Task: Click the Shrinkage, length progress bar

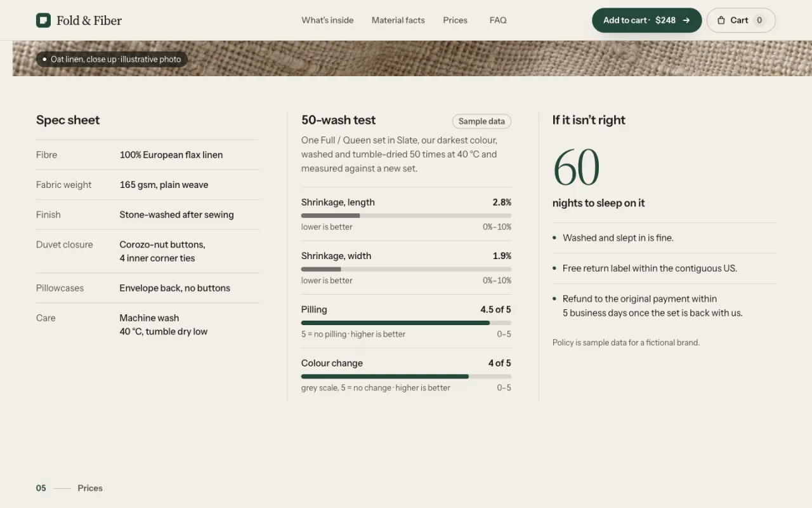Action: click(406, 216)
